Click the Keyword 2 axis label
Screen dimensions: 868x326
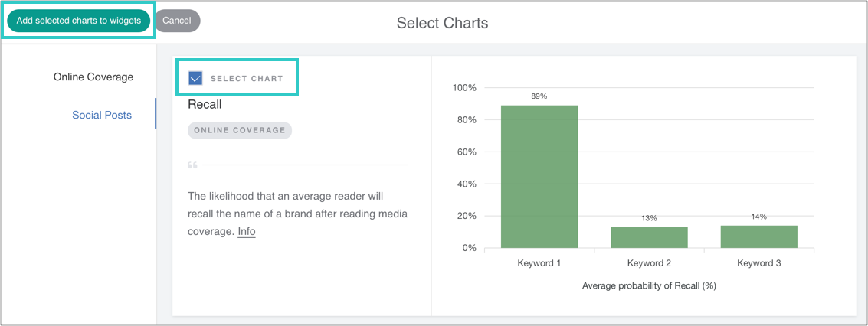[649, 263]
